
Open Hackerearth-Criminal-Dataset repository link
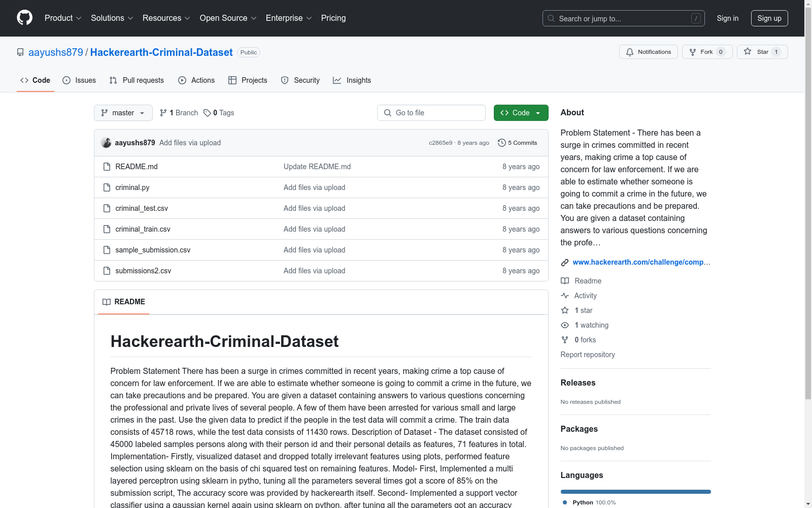coord(161,52)
